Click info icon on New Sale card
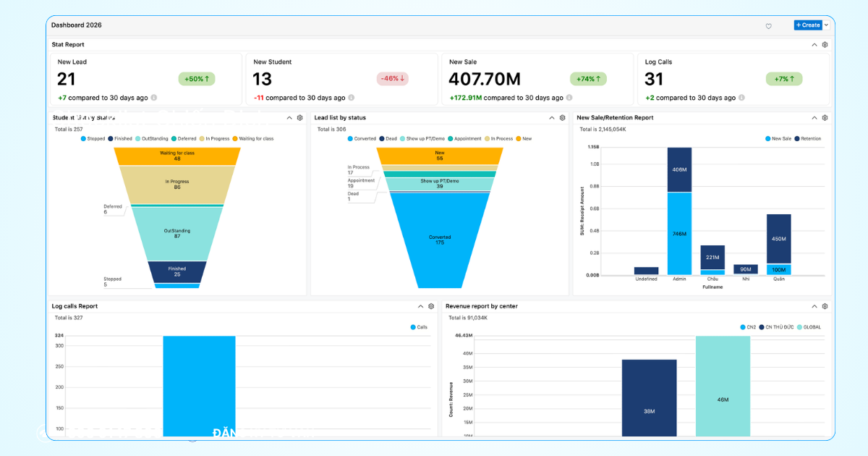 (x=569, y=98)
